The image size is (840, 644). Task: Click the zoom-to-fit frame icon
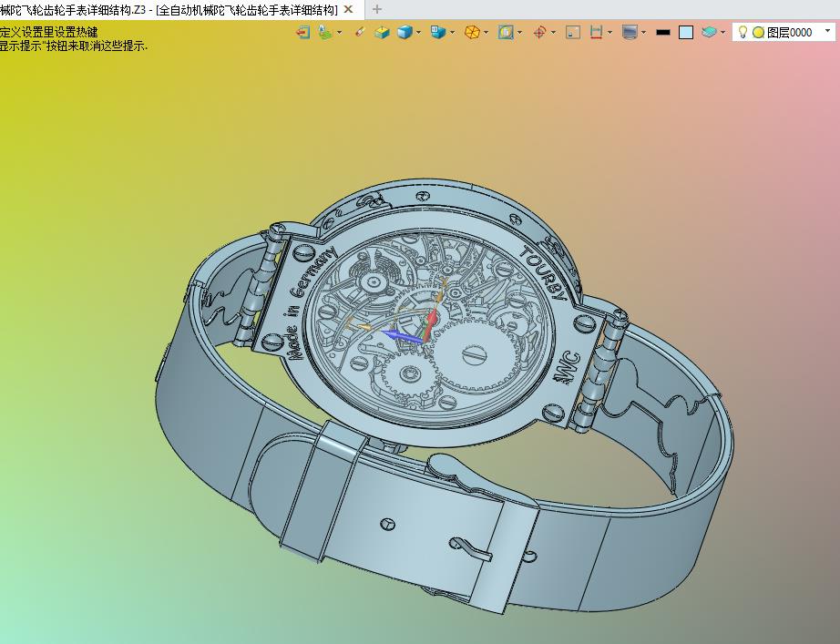505,33
